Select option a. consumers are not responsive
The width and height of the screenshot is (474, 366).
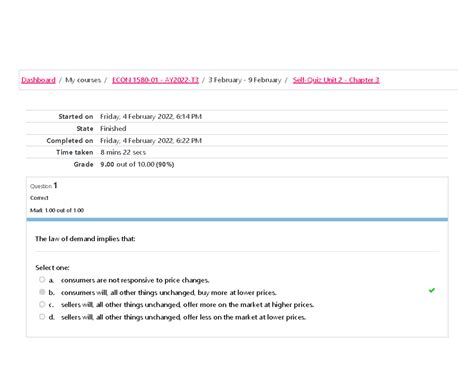(x=42, y=279)
